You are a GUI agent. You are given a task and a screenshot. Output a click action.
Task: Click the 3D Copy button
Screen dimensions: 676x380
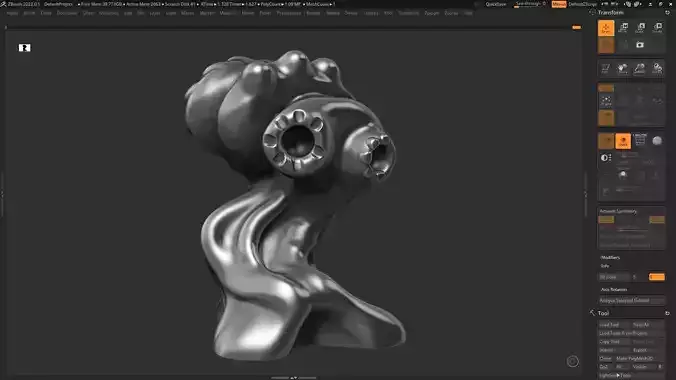[615, 277]
